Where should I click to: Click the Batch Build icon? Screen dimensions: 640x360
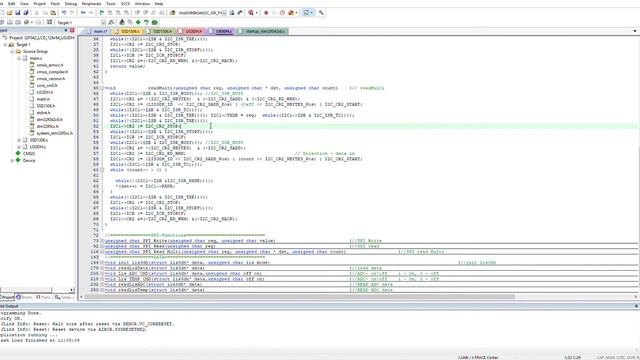26,22
